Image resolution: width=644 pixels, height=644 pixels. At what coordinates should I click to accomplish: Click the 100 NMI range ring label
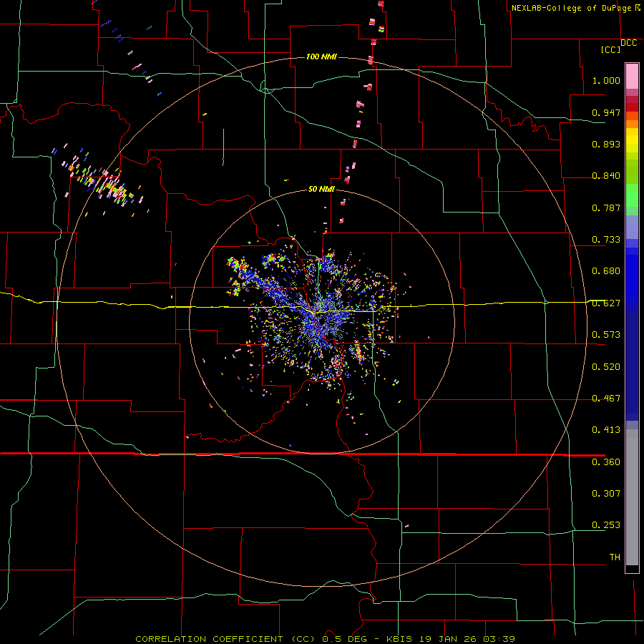click(321, 57)
